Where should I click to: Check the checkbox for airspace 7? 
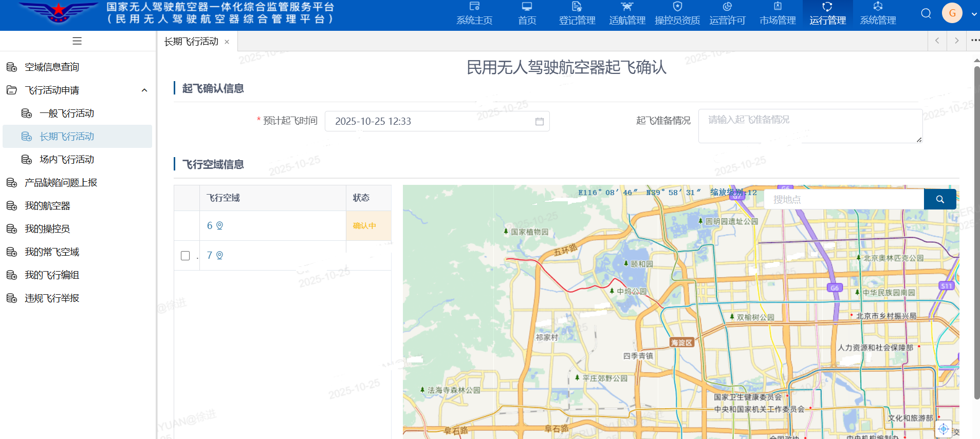tap(186, 256)
